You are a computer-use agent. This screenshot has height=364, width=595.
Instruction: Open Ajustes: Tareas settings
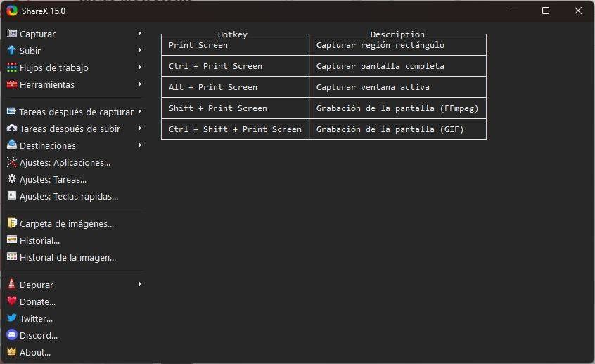pos(53,179)
